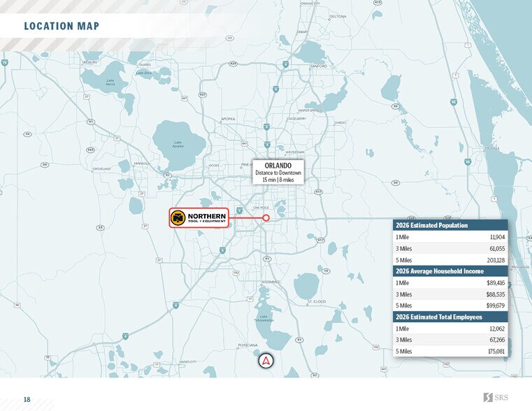Click the Orlando distance to downtown label

[x=278, y=172]
